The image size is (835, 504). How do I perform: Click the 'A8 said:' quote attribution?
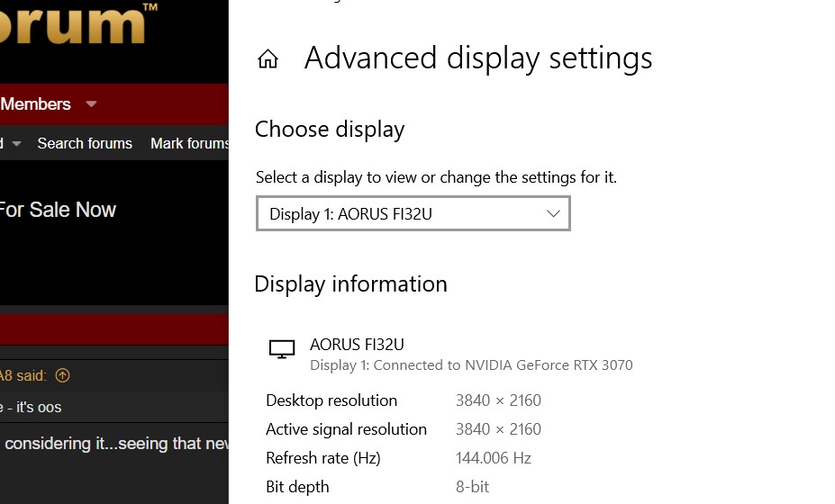(x=23, y=375)
